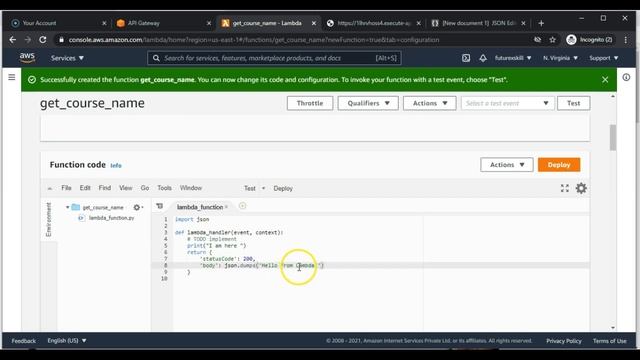Click the page vertical scrollbar thumb
Screen dimensions: 640x360
[613, 138]
